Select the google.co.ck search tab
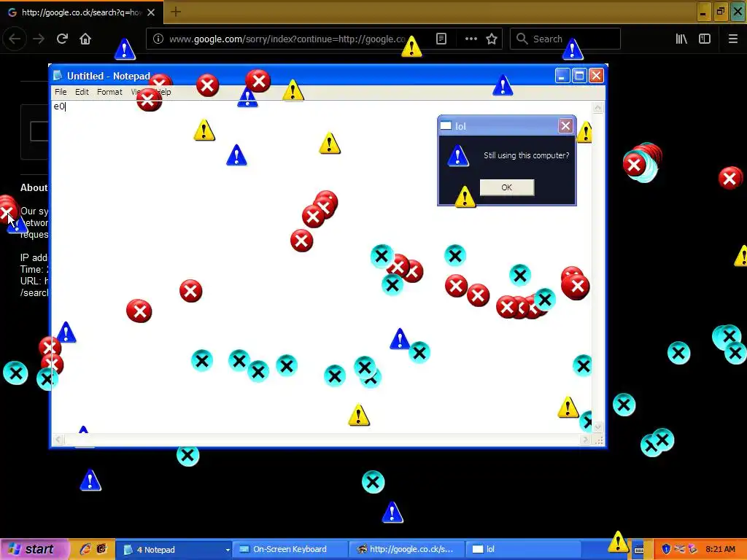The width and height of the screenshot is (747, 560). click(82, 12)
